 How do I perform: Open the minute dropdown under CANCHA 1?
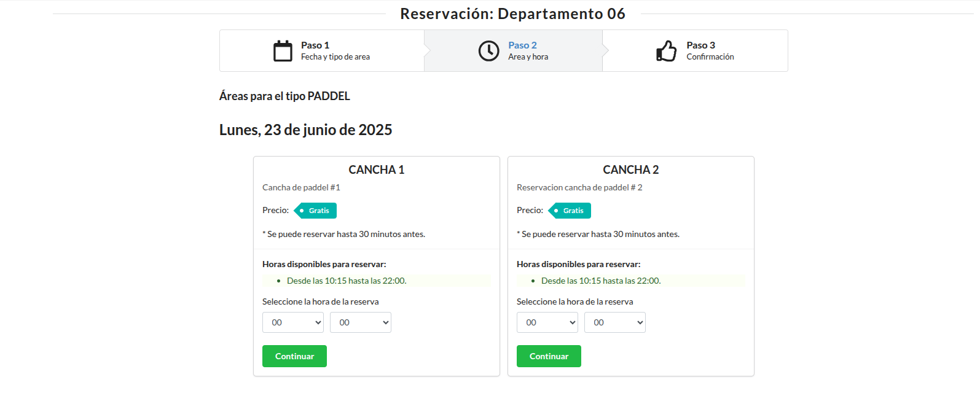(x=361, y=322)
